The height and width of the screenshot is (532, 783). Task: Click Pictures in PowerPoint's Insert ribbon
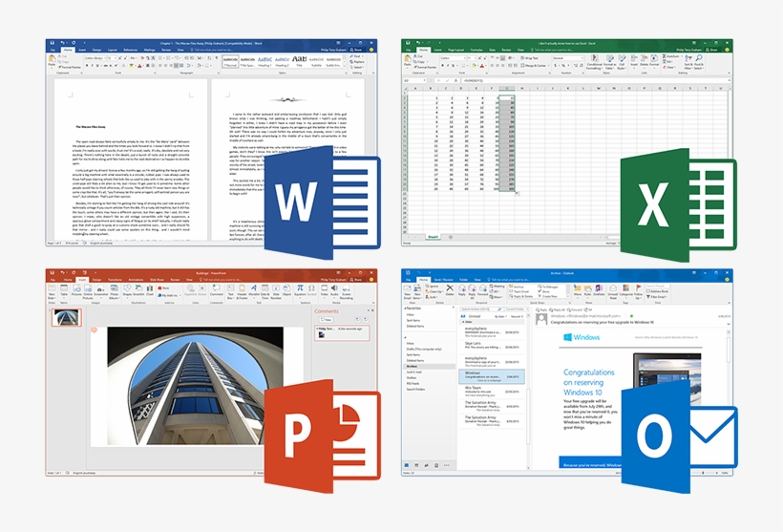pyautogui.click(x=76, y=290)
